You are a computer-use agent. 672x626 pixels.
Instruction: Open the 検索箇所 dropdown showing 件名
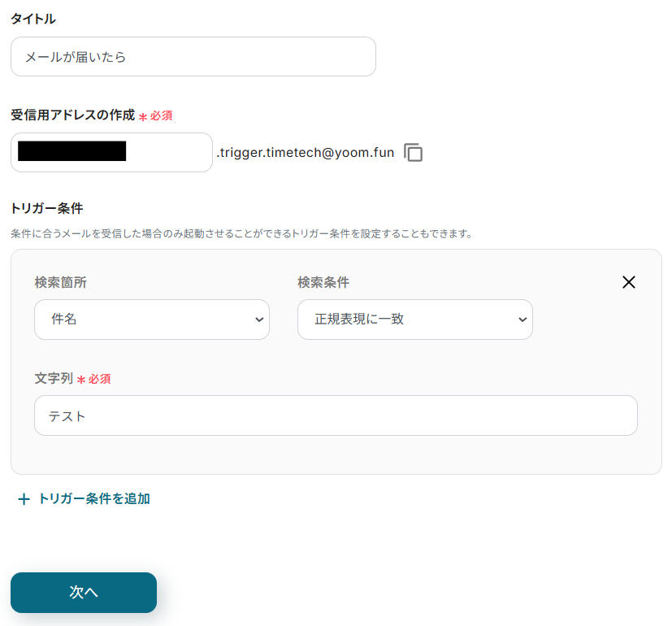click(x=152, y=320)
